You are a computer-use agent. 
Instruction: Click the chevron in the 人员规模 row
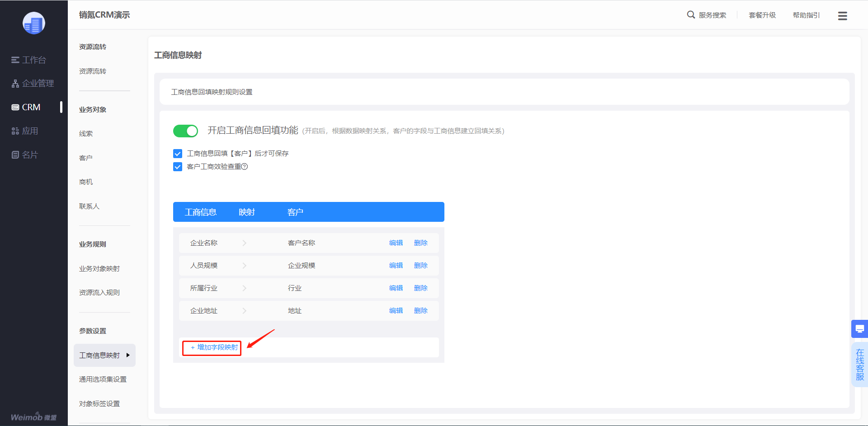(x=244, y=266)
